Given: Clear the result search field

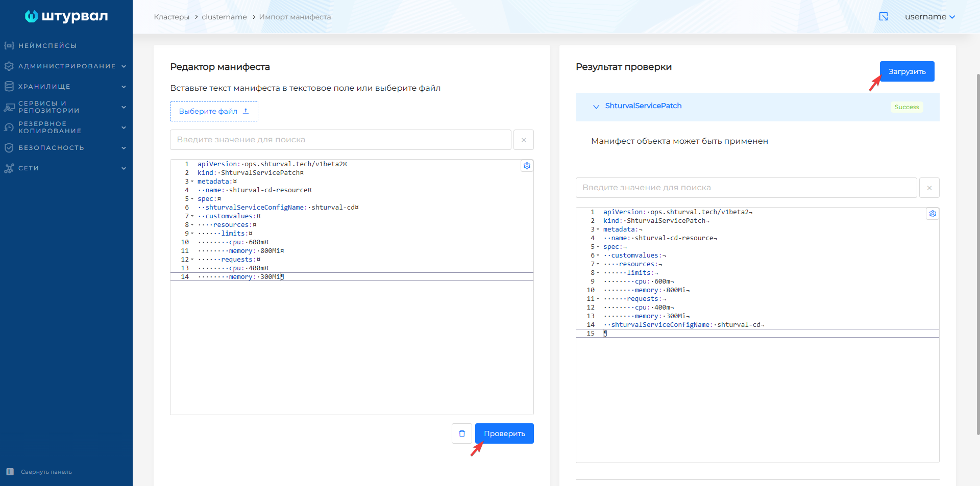Looking at the screenshot, I should tap(929, 188).
